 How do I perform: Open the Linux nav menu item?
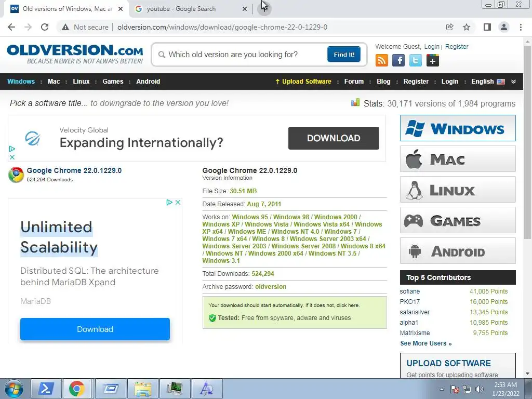click(x=81, y=82)
